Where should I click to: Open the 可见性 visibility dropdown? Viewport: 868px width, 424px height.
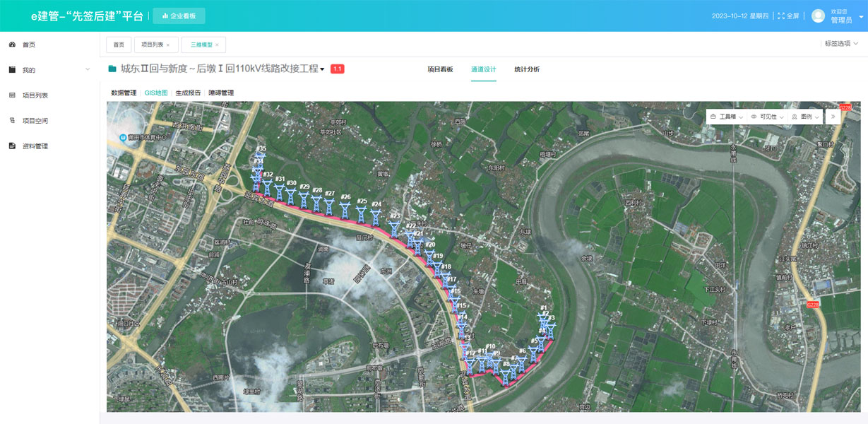click(766, 117)
